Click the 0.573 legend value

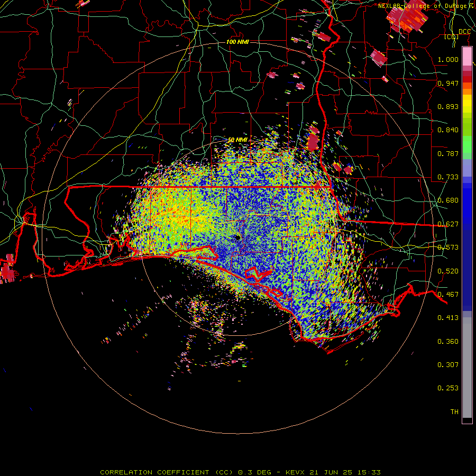tap(448, 248)
